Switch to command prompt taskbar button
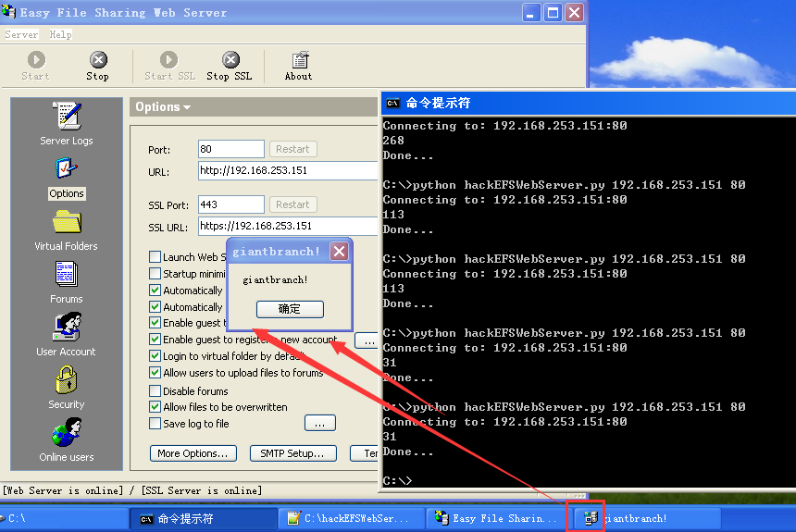The height and width of the screenshot is (532, 796). 203,518
